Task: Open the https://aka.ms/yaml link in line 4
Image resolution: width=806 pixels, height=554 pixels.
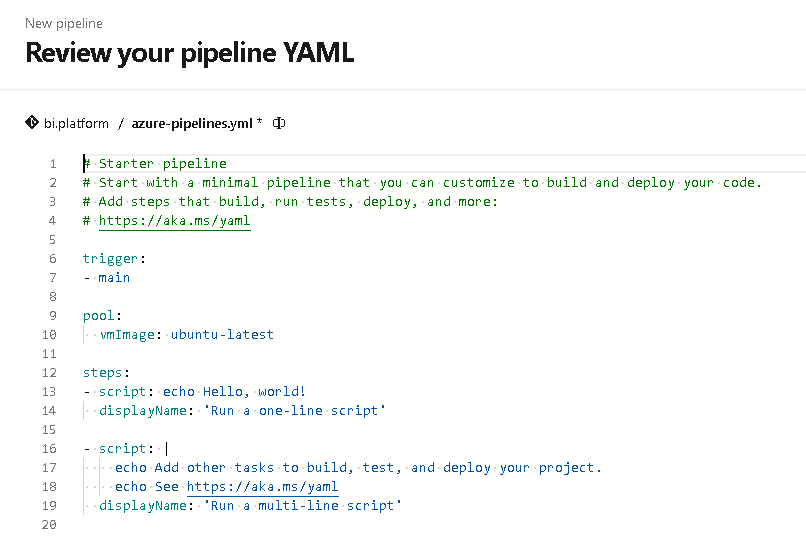Action: 174,221
